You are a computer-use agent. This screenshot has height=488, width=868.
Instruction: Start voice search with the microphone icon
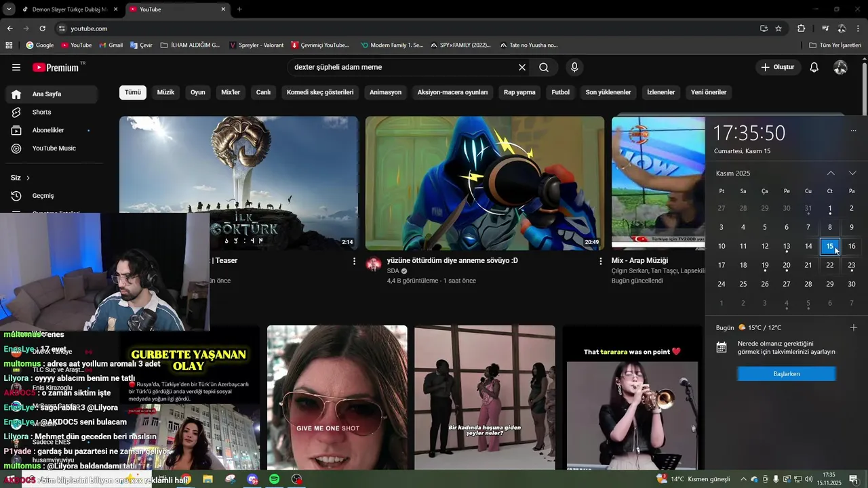coord(574,67)
